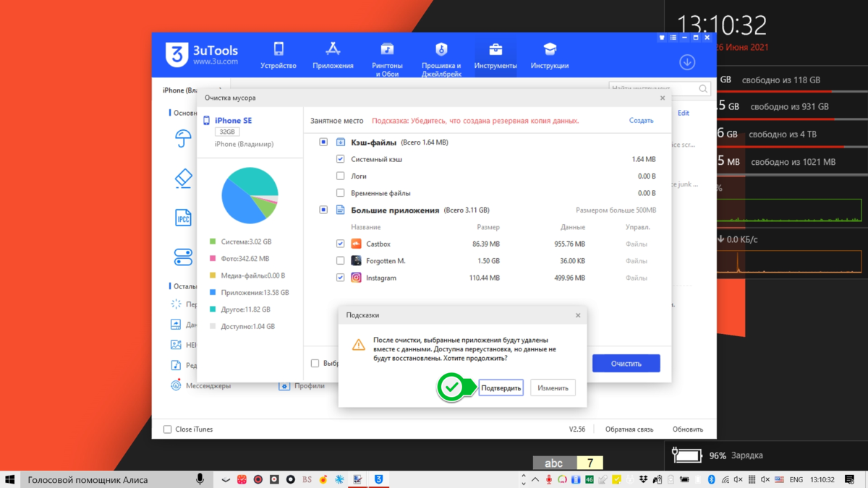Go to Прошивка и Джейлбрейк tab
This screenshot has width=868, height=488.
441,59
